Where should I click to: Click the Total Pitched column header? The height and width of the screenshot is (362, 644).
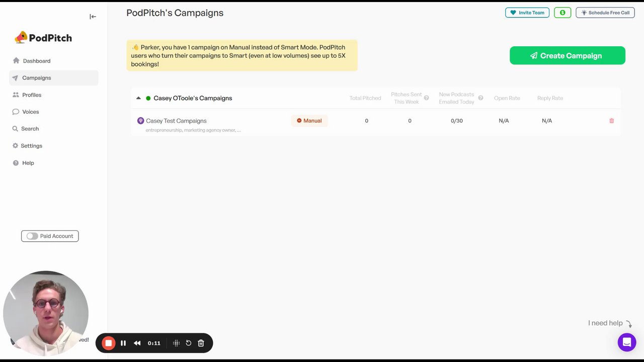pos(365,98)
